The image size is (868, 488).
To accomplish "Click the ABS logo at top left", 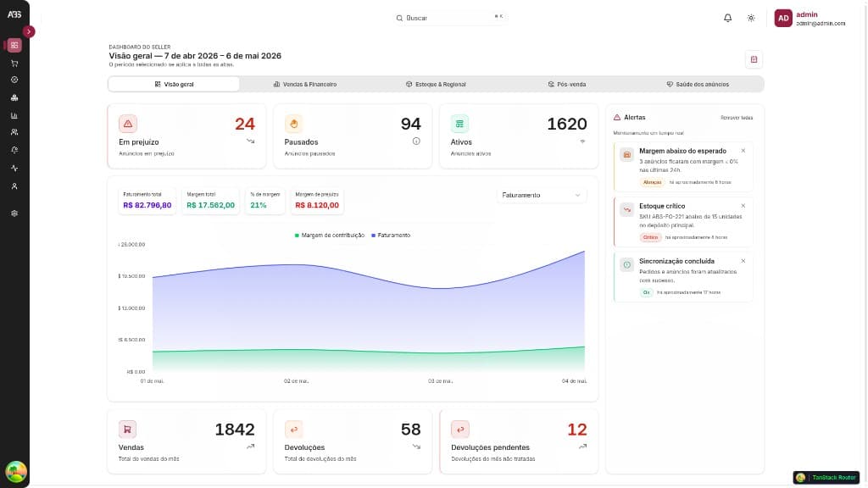I will [x=14, y=14].
